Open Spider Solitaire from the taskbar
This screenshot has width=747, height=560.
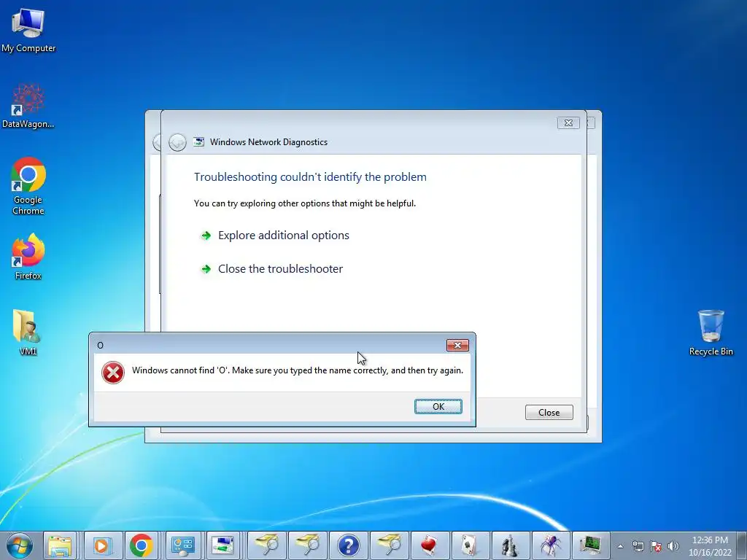click(x=550, y=545)
